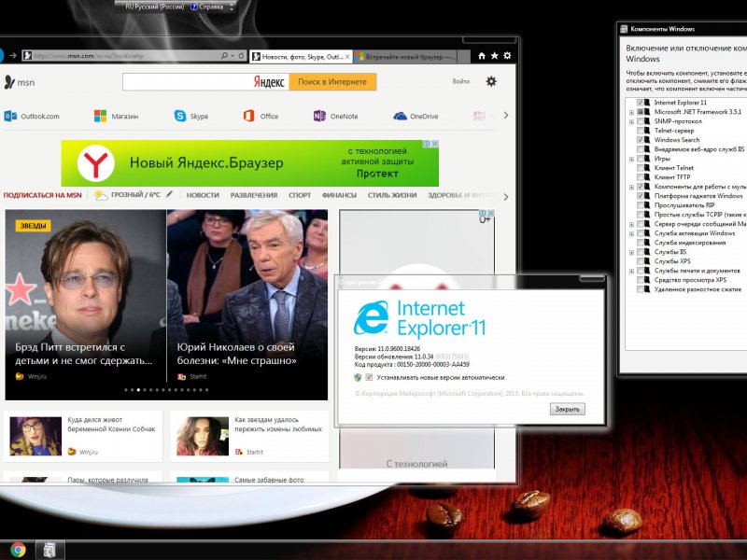Click Поиск в Интернете button
The image size is (747, 560).
click(x=332, y=81)
